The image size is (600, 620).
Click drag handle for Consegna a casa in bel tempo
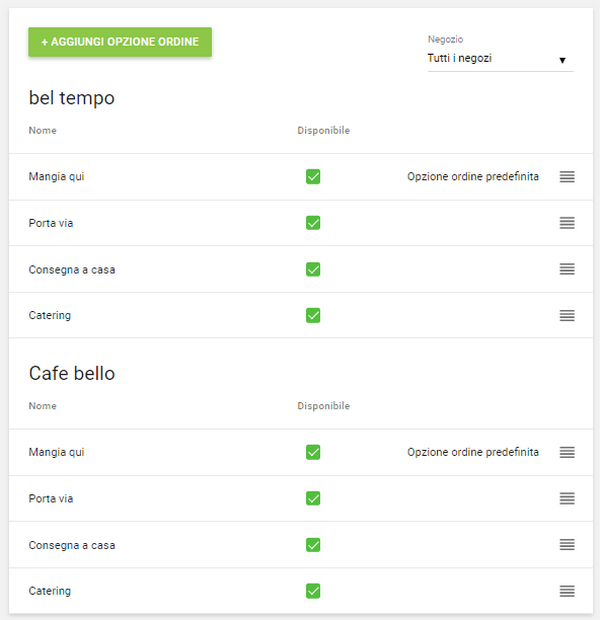(567, 269)
